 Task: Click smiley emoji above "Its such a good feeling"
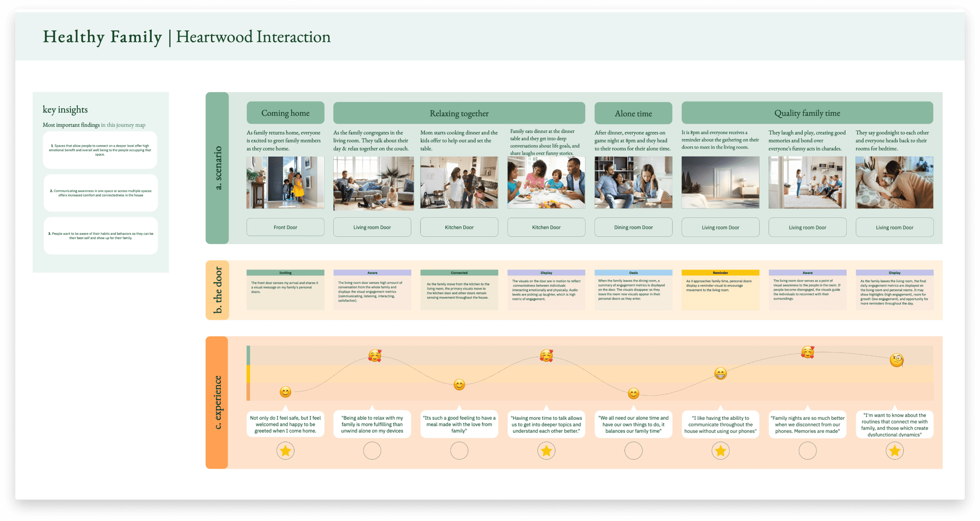pos(459,384)
